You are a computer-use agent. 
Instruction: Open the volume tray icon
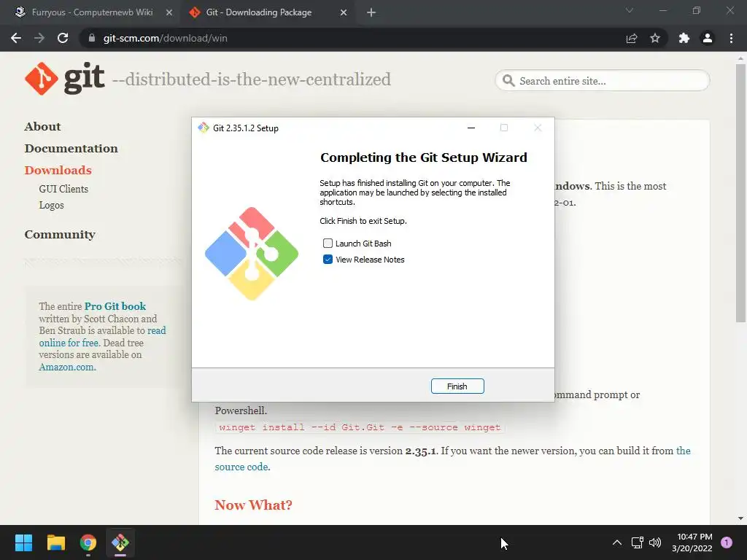coord(655,542)
